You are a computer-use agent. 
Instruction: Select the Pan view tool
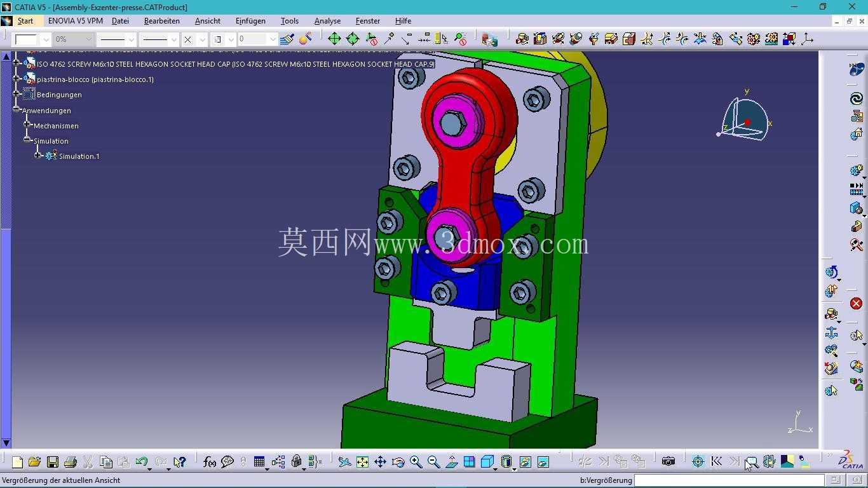[x=380, y=462]
